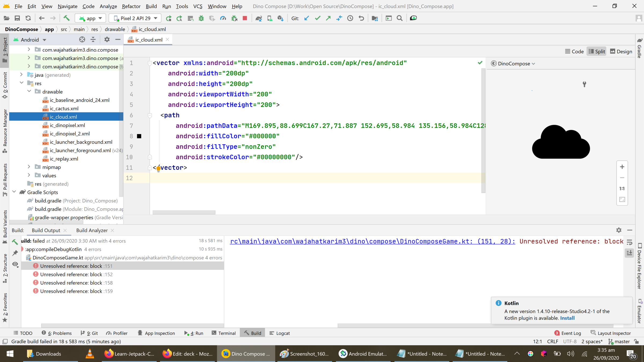Click Install link in Kotlin notification
644x362 pixels.
point(567,318)
